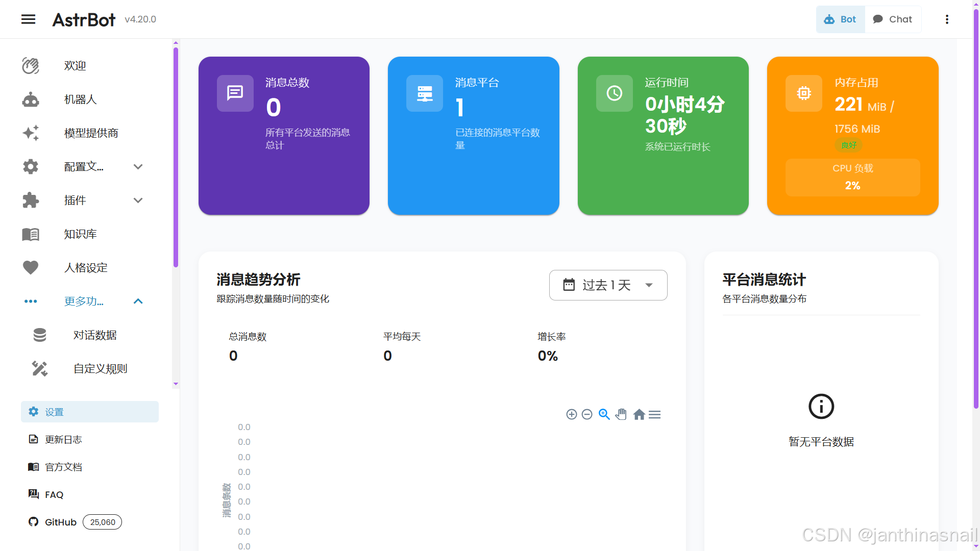The height and width of the screenshot is (551, 980).
Task: Click the GitHub octocat icon
Action: (x=34, y=522)
